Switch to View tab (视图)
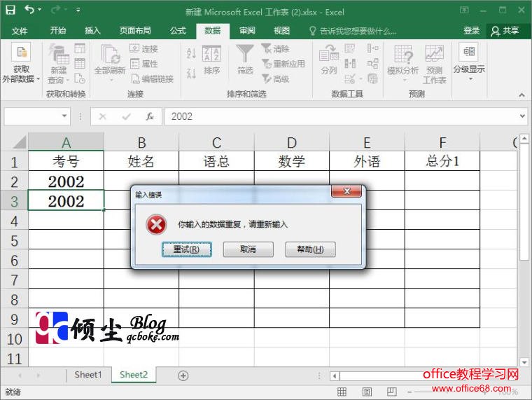This screenshot has height=400, width=532. pos(281,31)
